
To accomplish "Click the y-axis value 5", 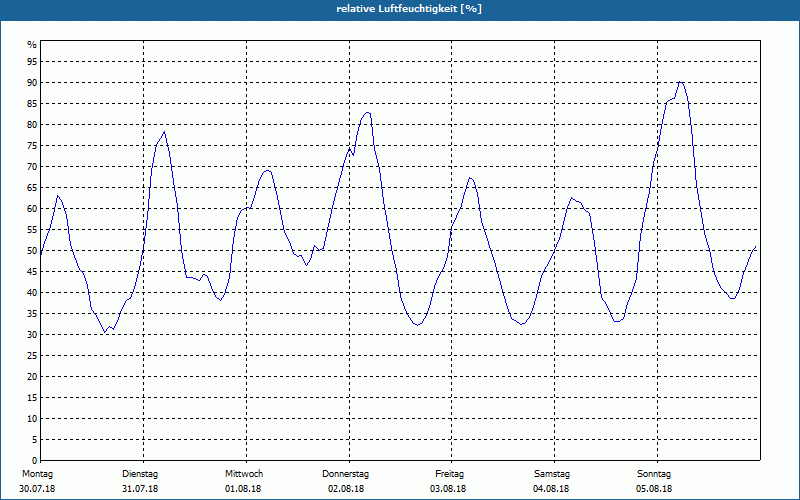I will [x=35, y=440].
